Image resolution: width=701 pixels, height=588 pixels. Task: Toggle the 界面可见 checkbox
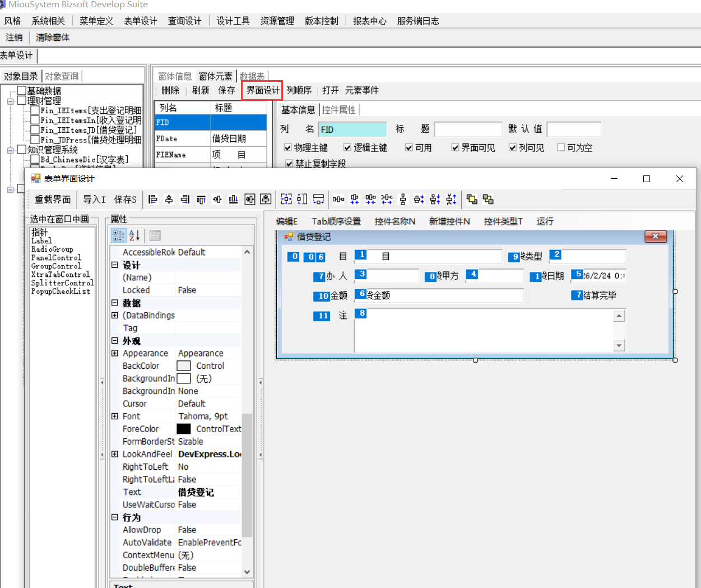pyautogui.click(x=455, y=147)
